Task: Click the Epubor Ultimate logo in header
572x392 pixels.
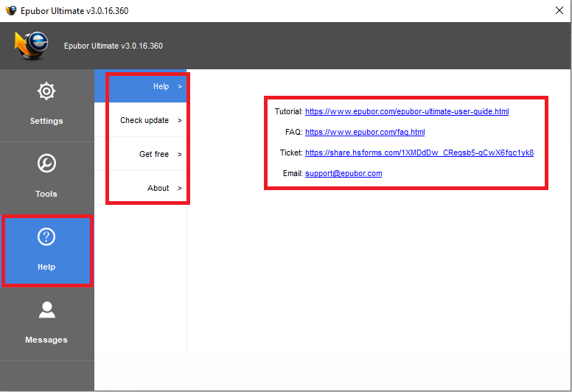Action: pyautogui.click(x=32, y=46)
